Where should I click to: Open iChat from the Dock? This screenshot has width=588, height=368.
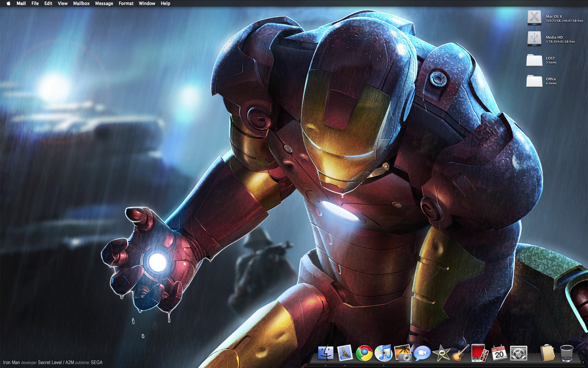pyautogui.click(x=422, y=353)
